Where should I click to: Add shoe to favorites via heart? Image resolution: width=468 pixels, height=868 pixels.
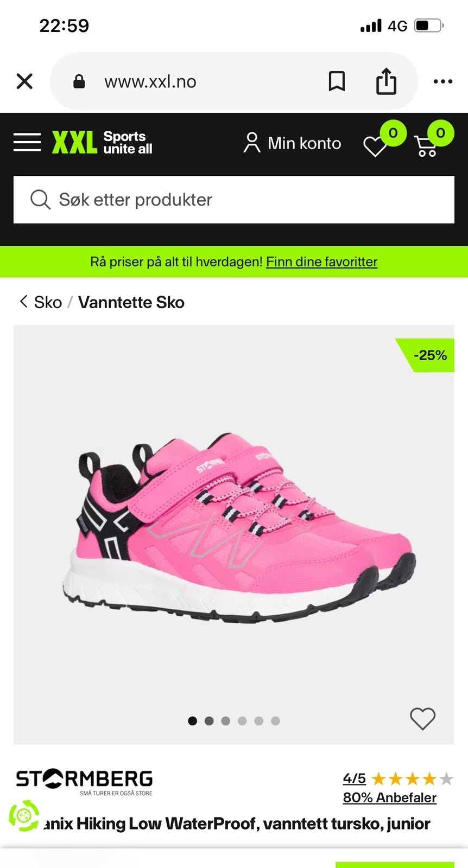click(422, 719)
